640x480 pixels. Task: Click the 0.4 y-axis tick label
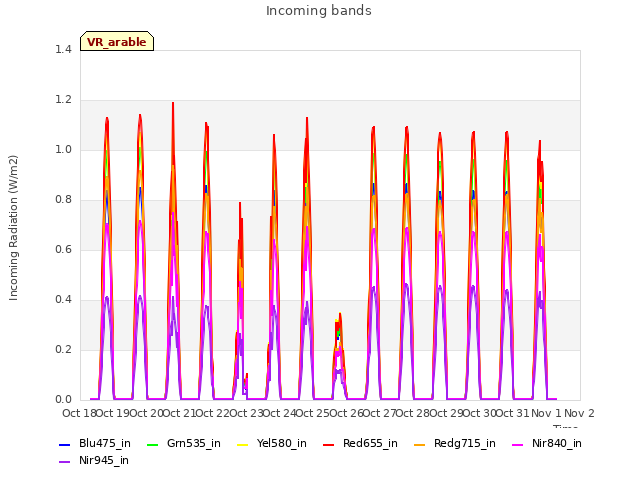click(x=63, y=299)
